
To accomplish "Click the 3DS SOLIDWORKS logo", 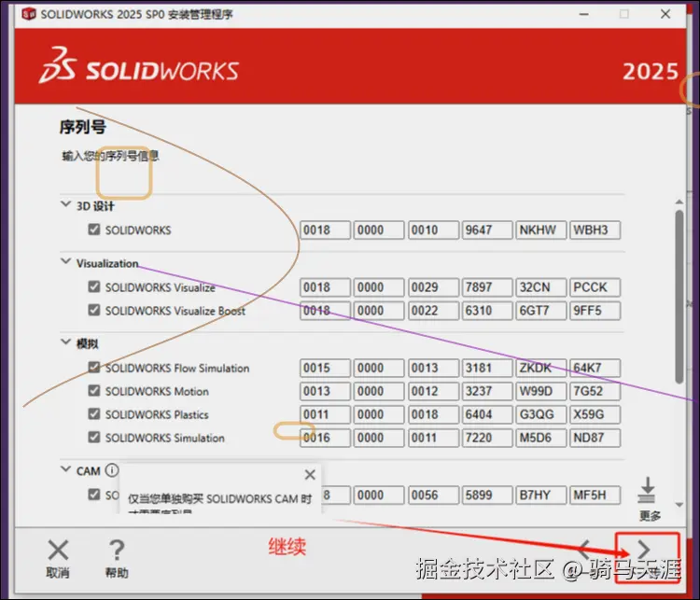I will click(139, 66).
